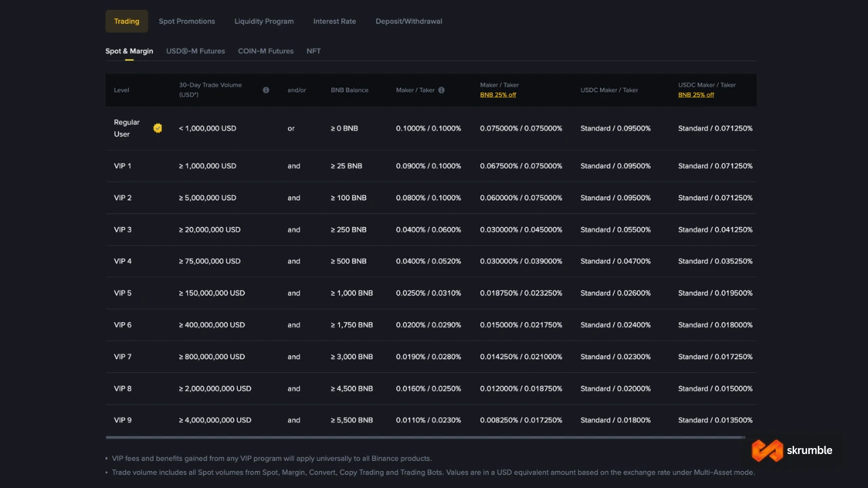
Task: Open the Trading tab
Action: [127, 21]
